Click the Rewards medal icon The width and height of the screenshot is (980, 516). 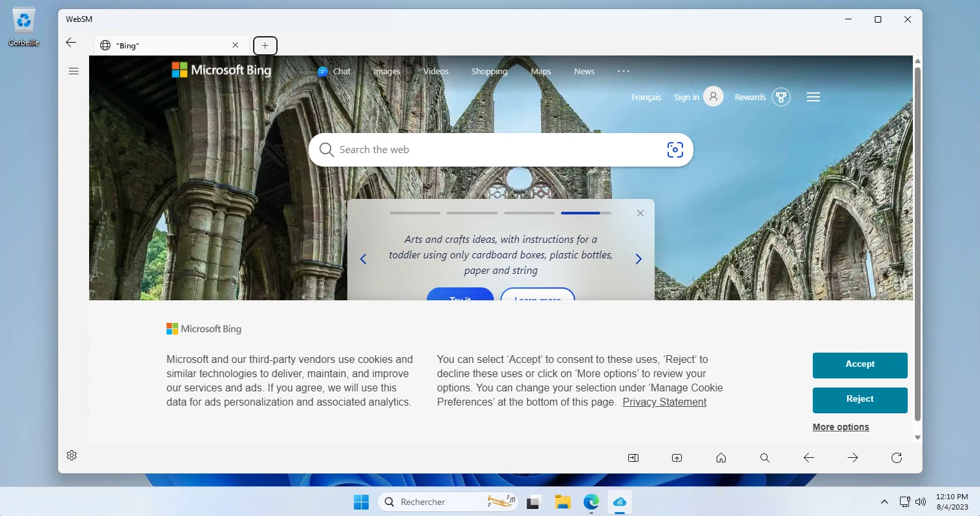point(781,96)
